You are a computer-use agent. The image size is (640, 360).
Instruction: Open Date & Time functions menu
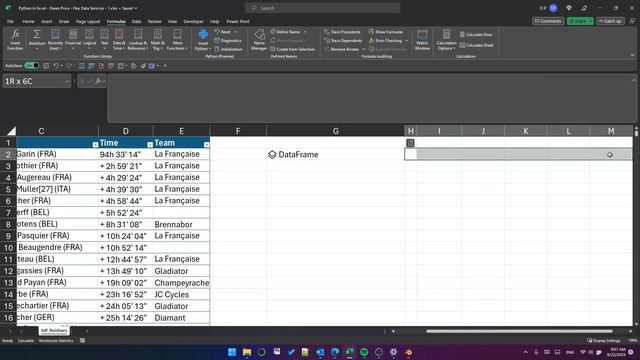119,40
